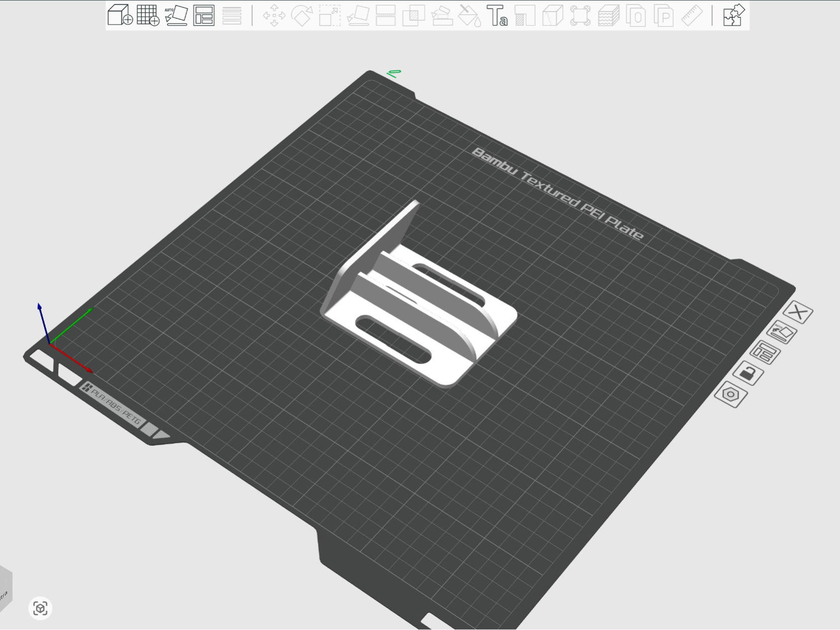This screenshot has height=630, width=840.
Task: Open plate settings hexagon icon
Action: [x=731, y=395]
